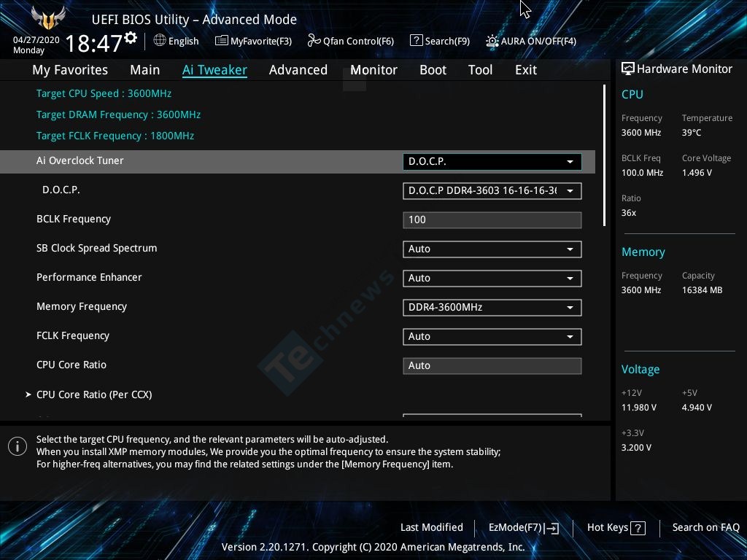Click the 16384 MB memory capacity value

(x=703, y=290)
